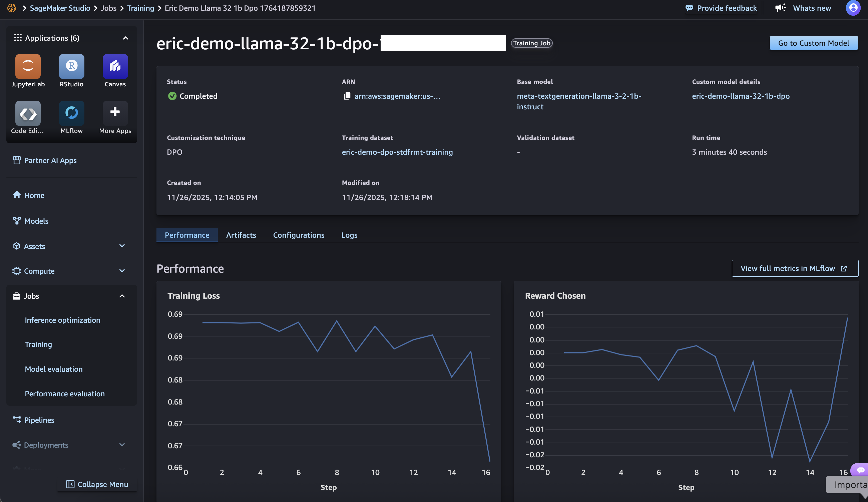Switch to the Artifacts tab
868x502 pixels.
pyautogui.click(x=241, y=235)
